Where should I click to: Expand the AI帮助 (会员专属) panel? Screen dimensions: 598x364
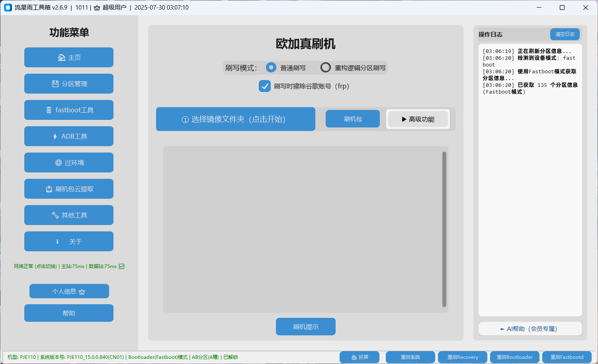click(x=530, y=329)
